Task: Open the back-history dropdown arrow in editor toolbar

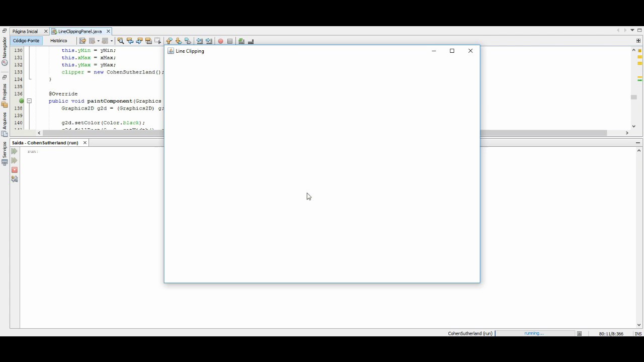Action: [99, 41]
